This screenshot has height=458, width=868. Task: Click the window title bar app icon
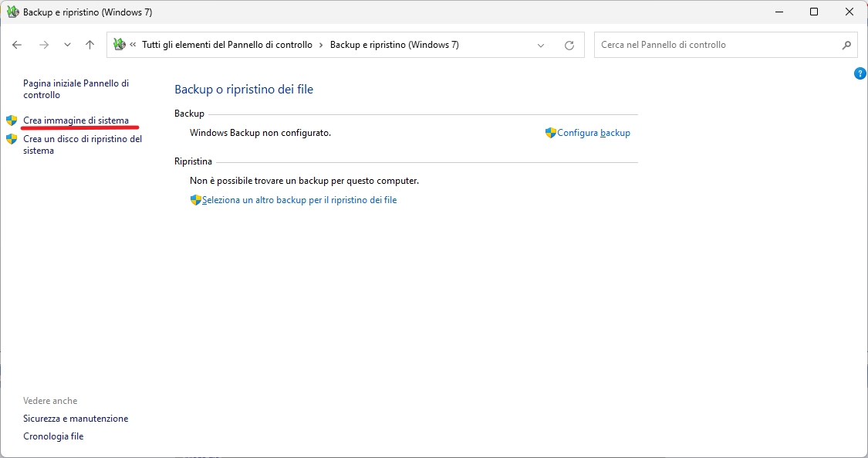click(12, 12)
